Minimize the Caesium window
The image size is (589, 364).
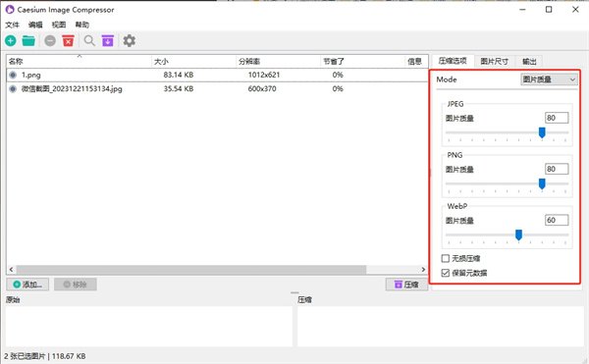click(522, 10)
